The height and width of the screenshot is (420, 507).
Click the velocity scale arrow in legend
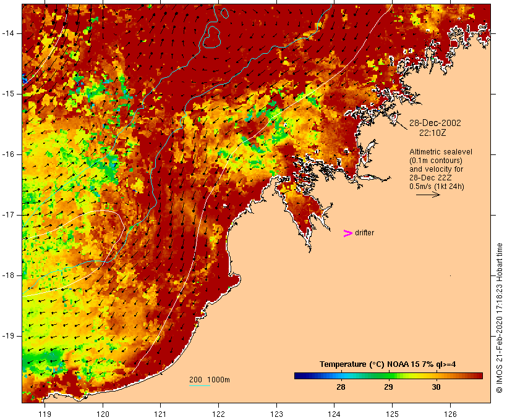click(428, 195)
